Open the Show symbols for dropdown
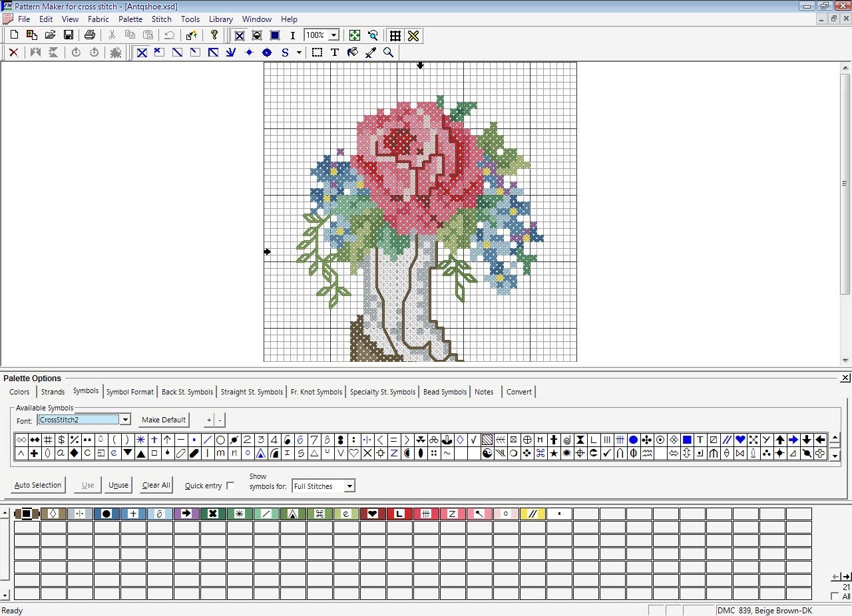The width and height of the screenshot is (852, 616). tap(349, 486)
